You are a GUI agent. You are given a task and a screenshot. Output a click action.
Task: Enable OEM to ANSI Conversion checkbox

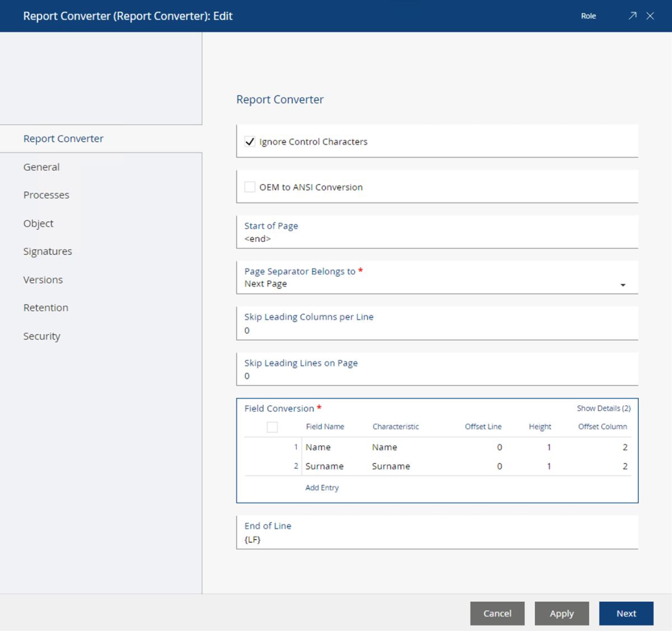pyautogui.click(x=250, y=187)
